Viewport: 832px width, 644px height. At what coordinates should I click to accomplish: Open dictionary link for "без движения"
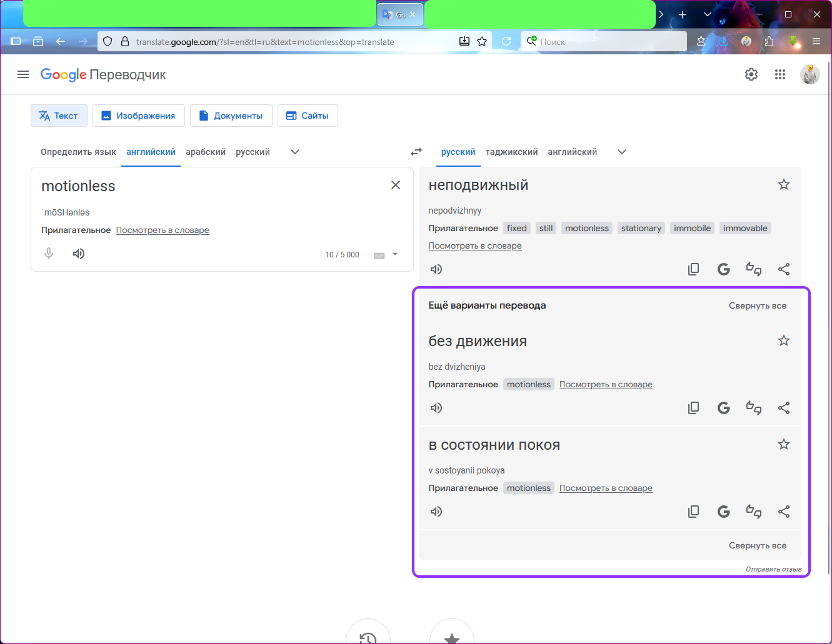point(606,385)
